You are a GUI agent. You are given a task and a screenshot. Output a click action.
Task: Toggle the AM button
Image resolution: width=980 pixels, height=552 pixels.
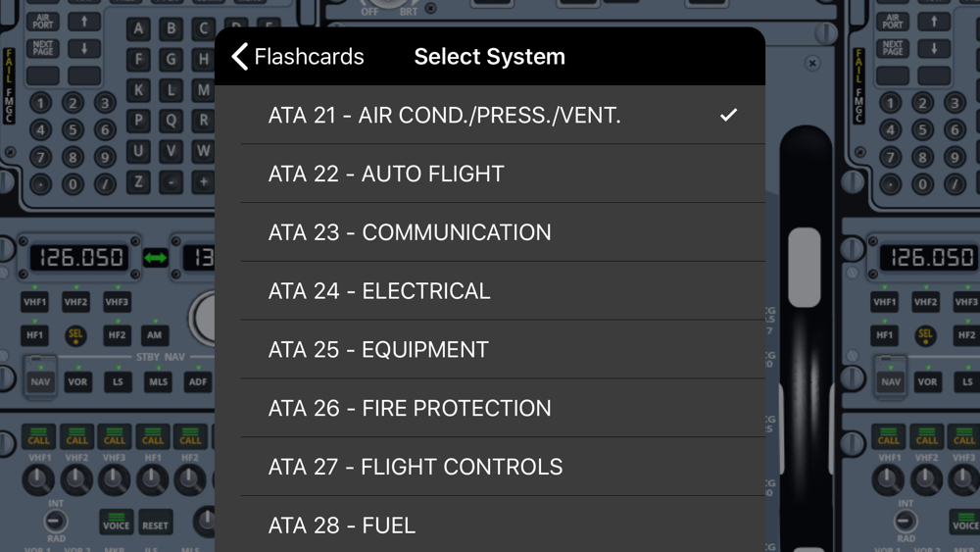154,335
